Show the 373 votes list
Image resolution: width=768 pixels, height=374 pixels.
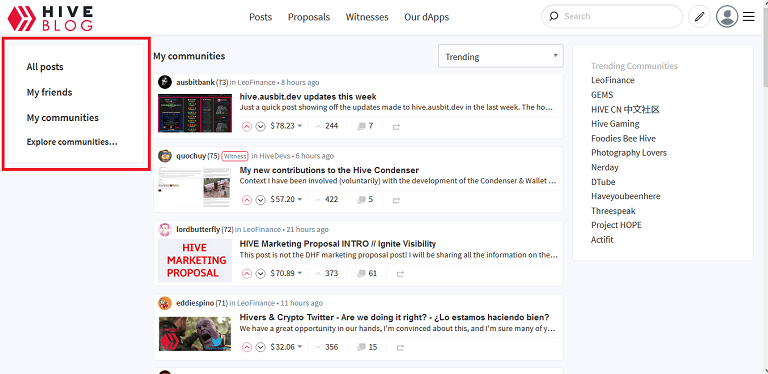click(x=327, y=273)
